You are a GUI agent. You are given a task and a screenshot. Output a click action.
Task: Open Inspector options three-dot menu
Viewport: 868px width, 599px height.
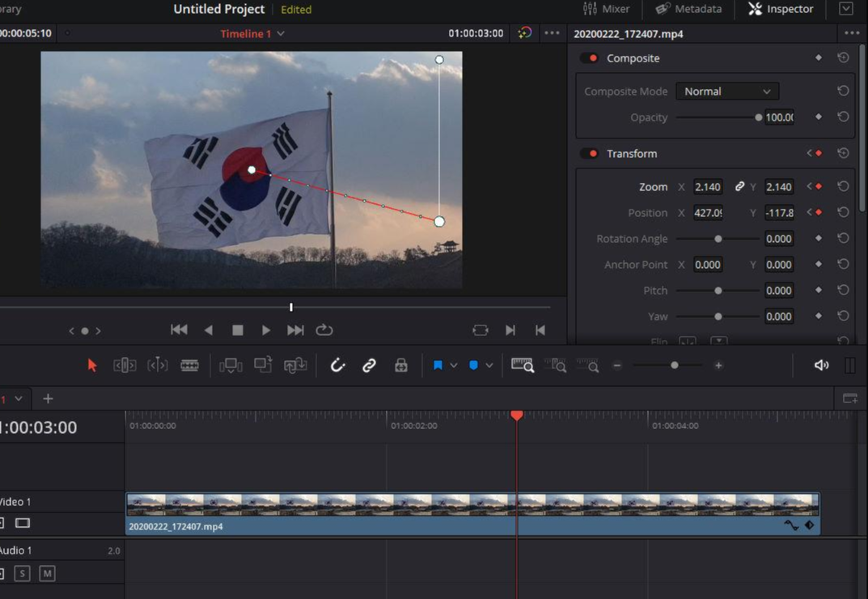pos(852,33)
